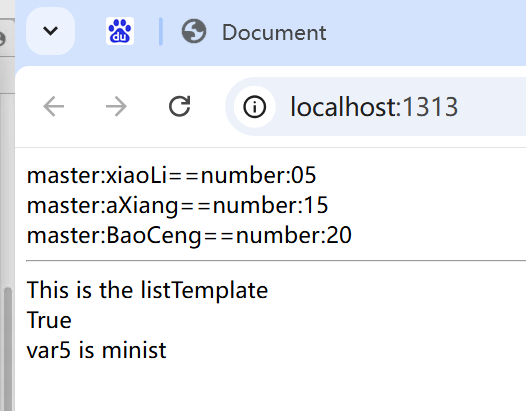
Task: Go forward with the forward arrow
Action: [x=116, y=106]
